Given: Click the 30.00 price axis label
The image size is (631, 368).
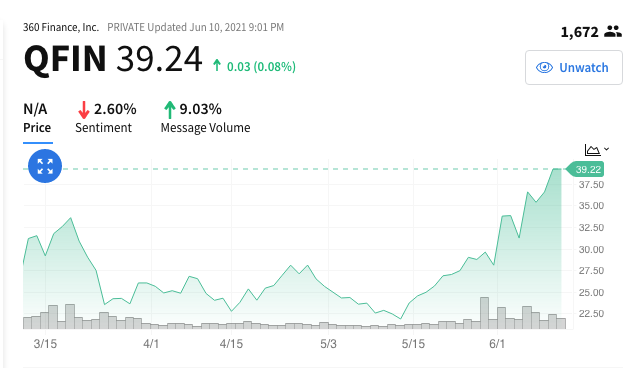Looking at the screenshot, I should coord(591,250).
